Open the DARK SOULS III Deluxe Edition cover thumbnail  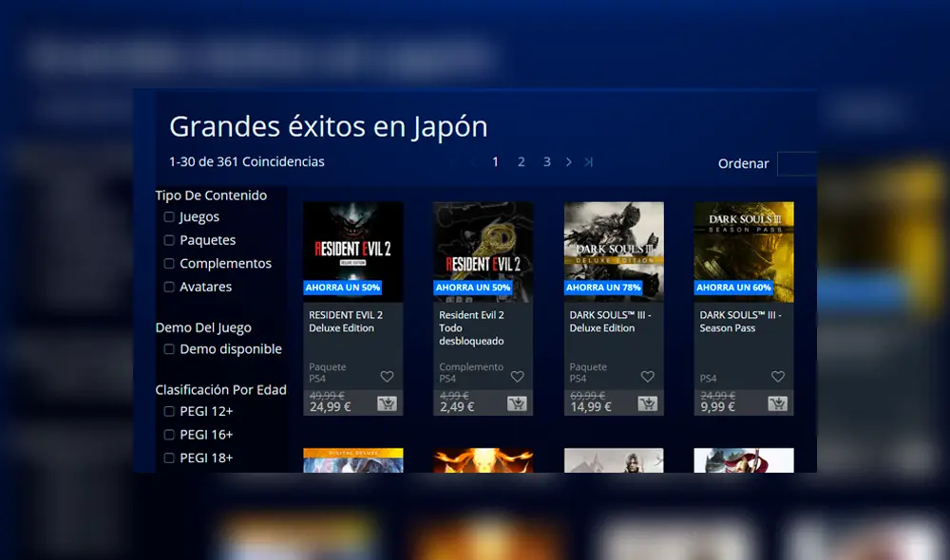[613, 245]
